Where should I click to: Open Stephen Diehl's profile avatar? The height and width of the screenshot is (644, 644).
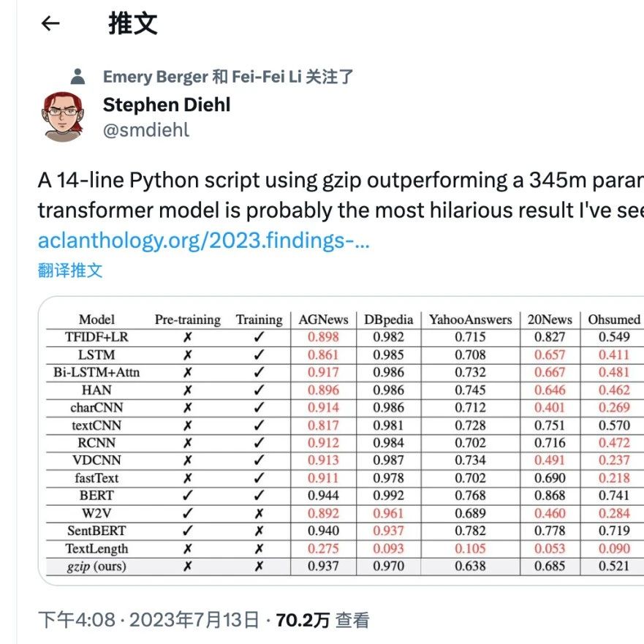64,117
